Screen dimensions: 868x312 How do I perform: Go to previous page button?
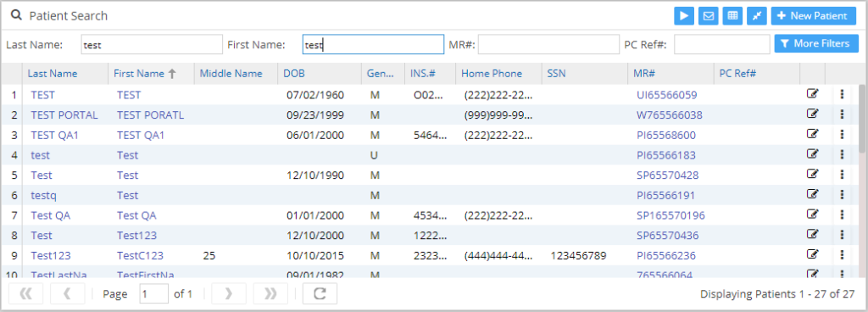click(68, 293)
